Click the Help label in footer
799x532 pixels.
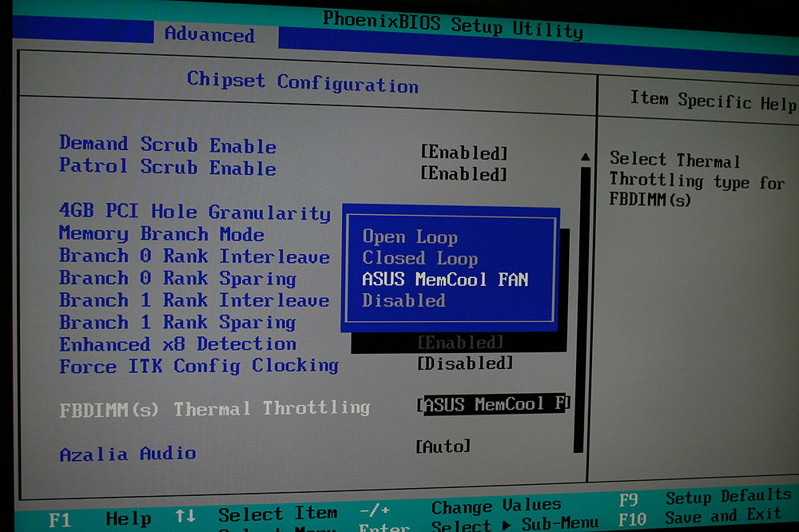point(129,518)
